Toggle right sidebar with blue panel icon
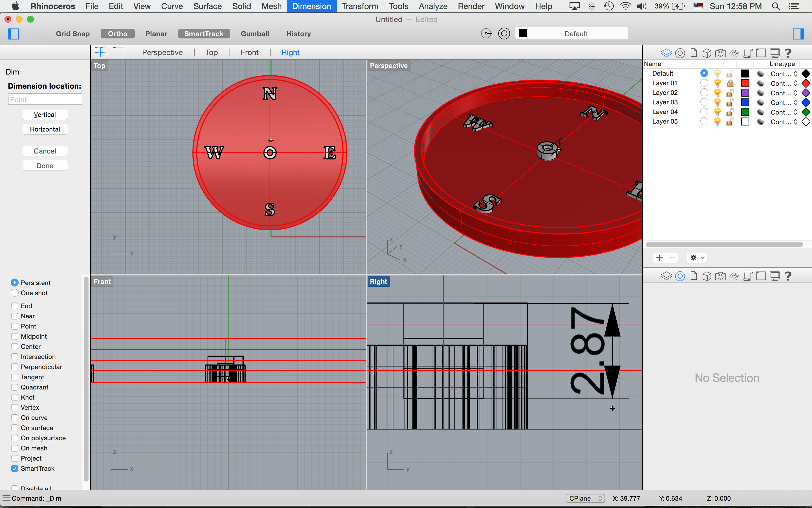812x508 pixels. [798, 34]
